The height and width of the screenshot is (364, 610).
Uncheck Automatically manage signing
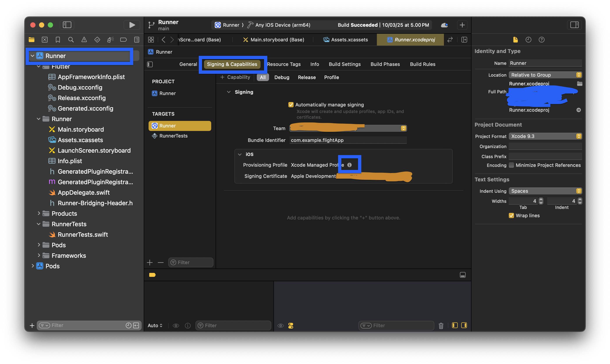(x=291, y=104)
